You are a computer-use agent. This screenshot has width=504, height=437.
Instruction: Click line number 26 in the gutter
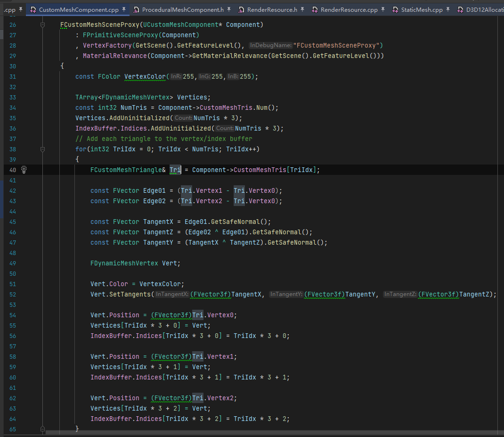[13, 25]
